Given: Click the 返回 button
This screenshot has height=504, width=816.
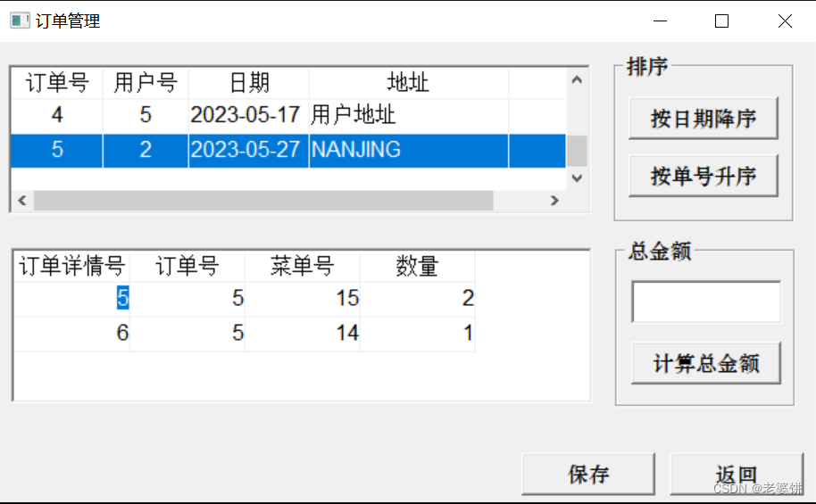Looking at the screenshot, I should tap(737, 474).
